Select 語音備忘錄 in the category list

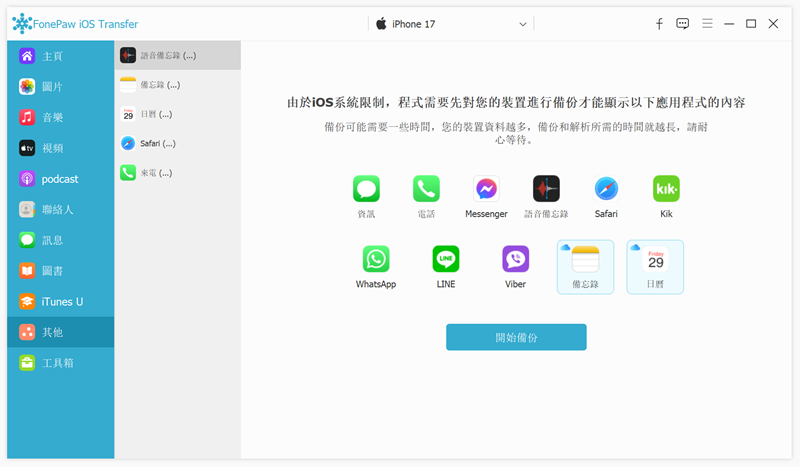pyautogui.click(x=178, y=55)
